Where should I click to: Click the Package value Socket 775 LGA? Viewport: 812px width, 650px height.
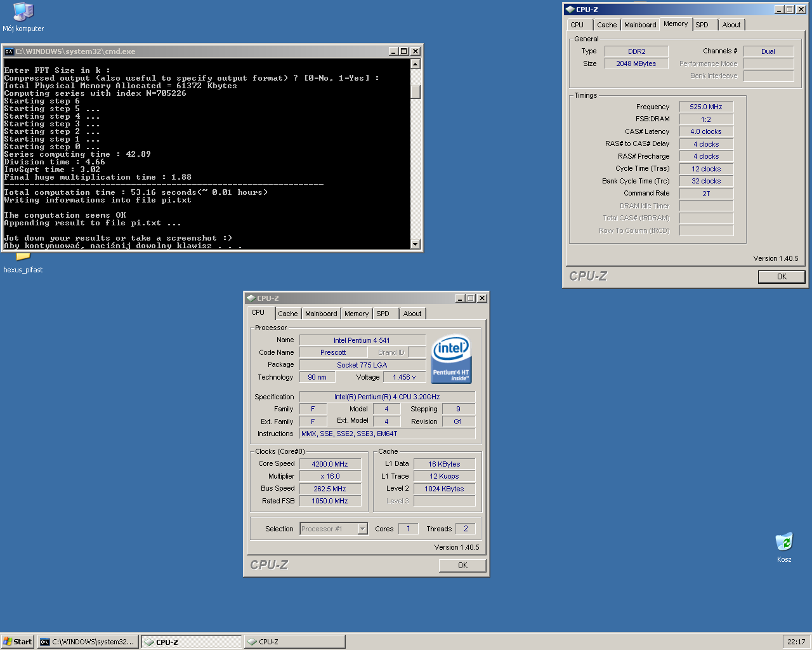(362, 365)
